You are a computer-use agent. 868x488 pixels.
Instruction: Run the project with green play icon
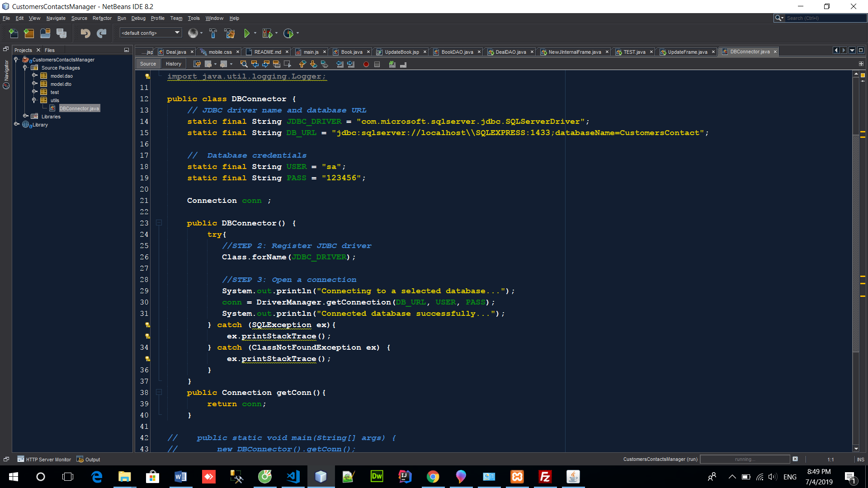tap(246, 33)
